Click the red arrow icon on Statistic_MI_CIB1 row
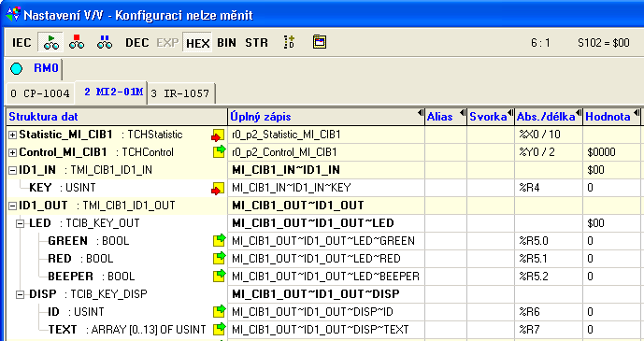This screenshot has width=644, height=341. (218, 135)
